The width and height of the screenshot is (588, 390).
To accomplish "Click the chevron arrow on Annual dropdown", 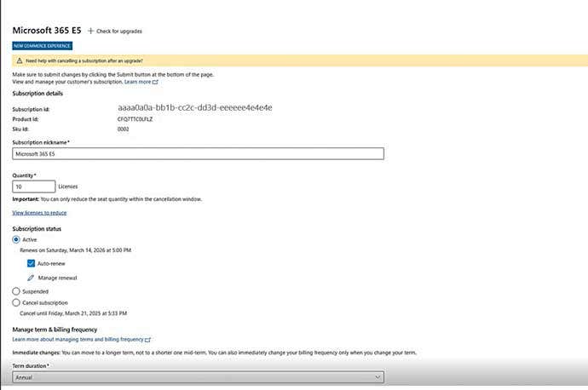I will pos(377,376).
